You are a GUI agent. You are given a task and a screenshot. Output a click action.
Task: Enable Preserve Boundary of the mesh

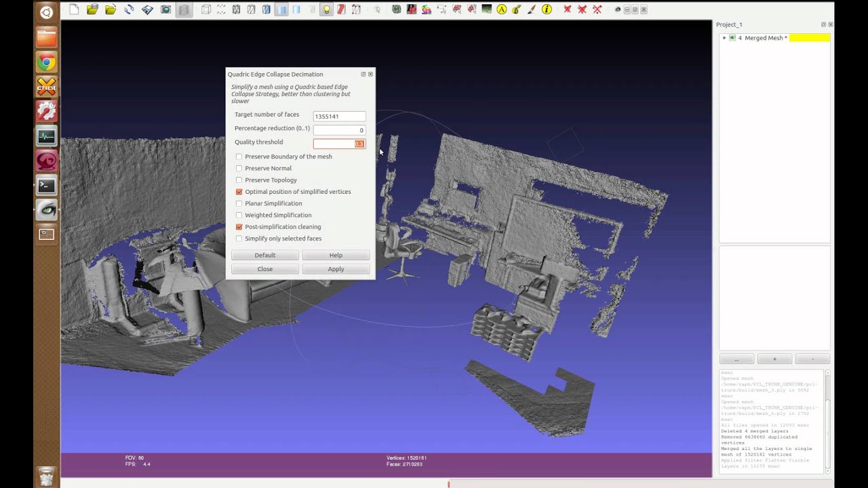239,157
